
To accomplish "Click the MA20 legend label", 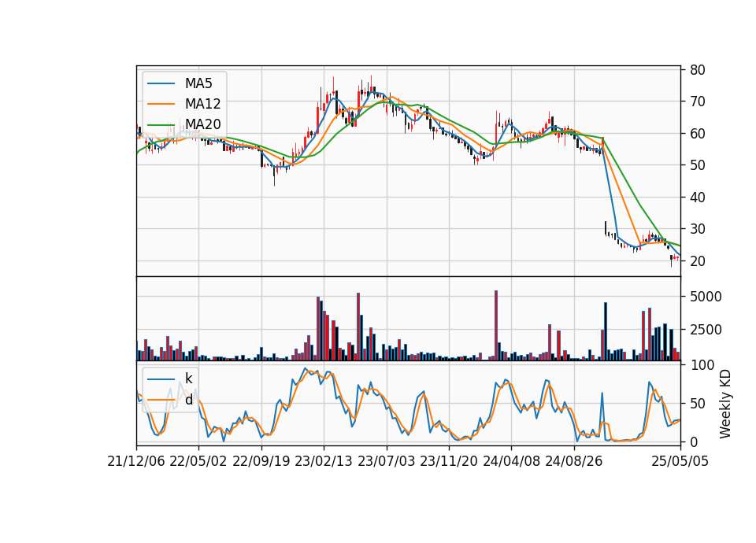I will click(x=202, y=124).
